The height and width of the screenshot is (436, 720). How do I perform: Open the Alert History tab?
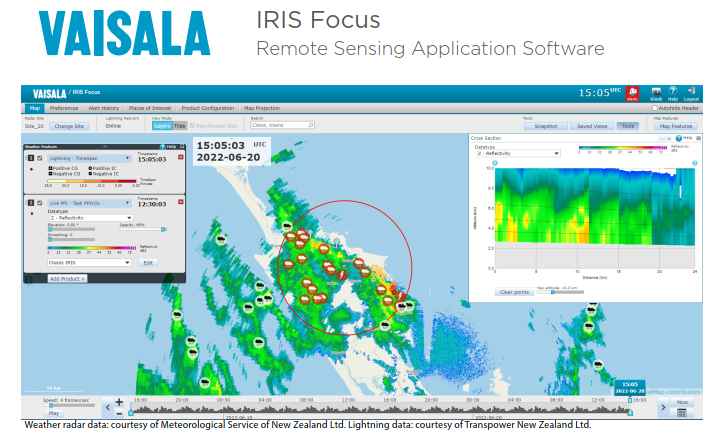click(x=103, y=108)
